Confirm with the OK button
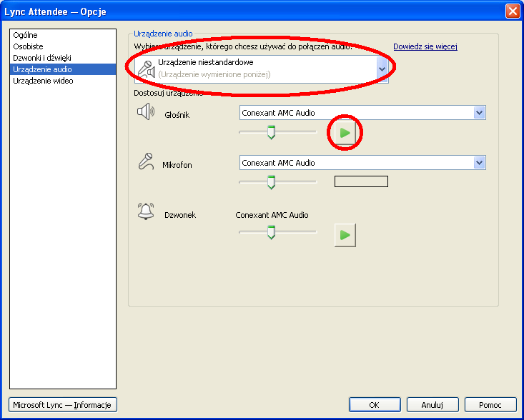This screenshot has width=524, height=420. click(x=375, y=405)
